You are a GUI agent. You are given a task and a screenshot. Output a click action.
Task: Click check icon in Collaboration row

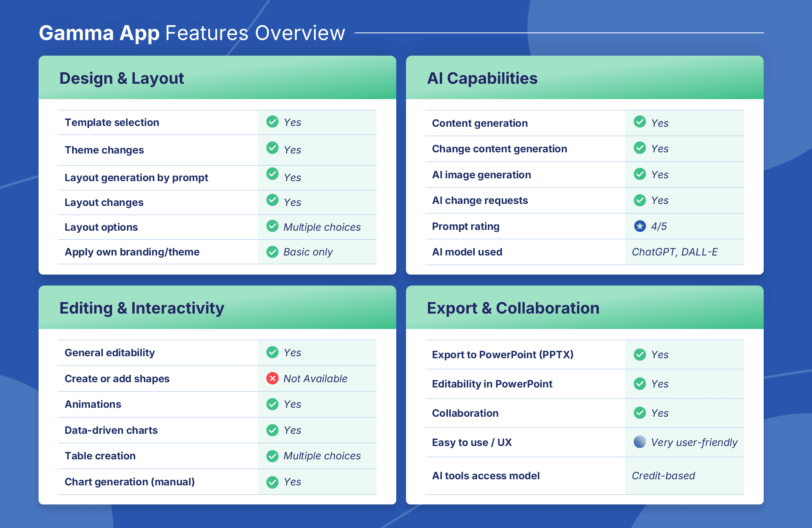[x=640, y=413]
